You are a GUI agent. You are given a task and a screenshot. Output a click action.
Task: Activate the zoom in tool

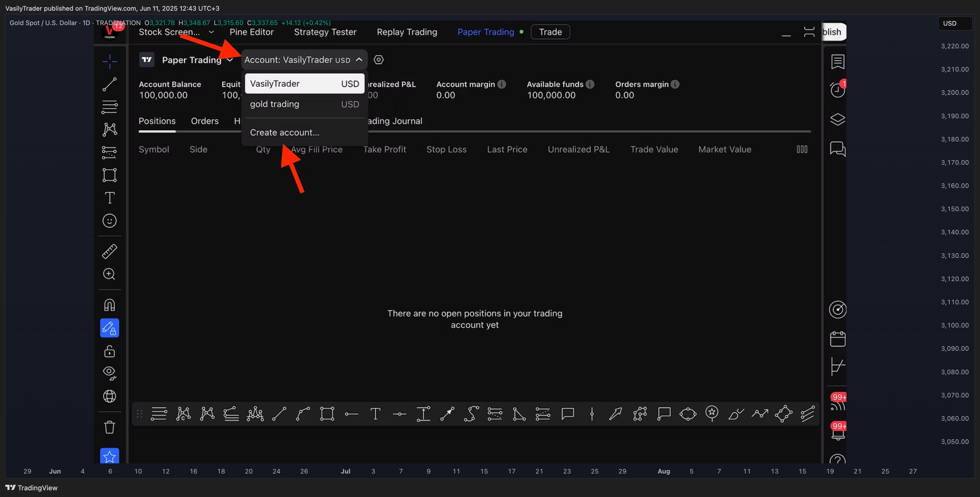[x=109, y=274]
